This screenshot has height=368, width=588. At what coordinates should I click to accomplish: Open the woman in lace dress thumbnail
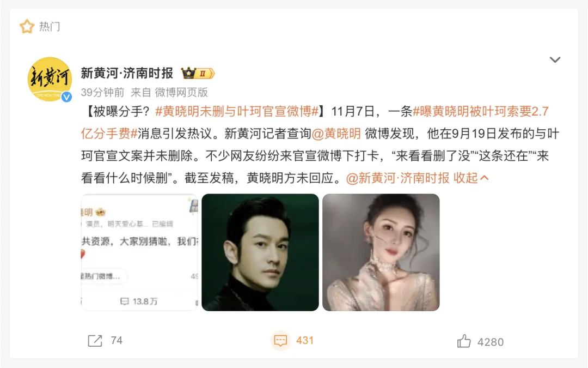click(x=381, y=252)
